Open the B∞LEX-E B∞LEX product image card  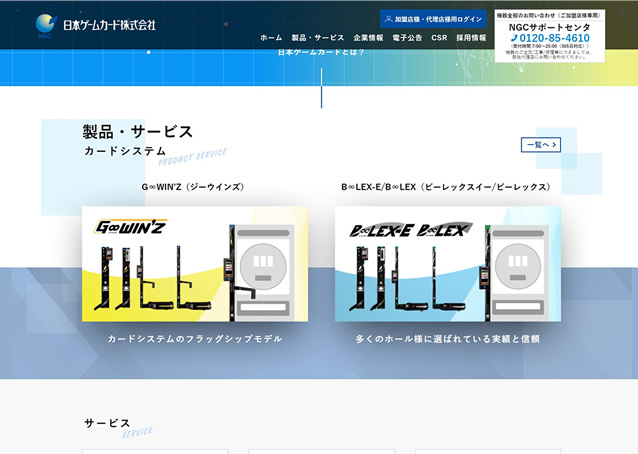(x=448, y=264)
